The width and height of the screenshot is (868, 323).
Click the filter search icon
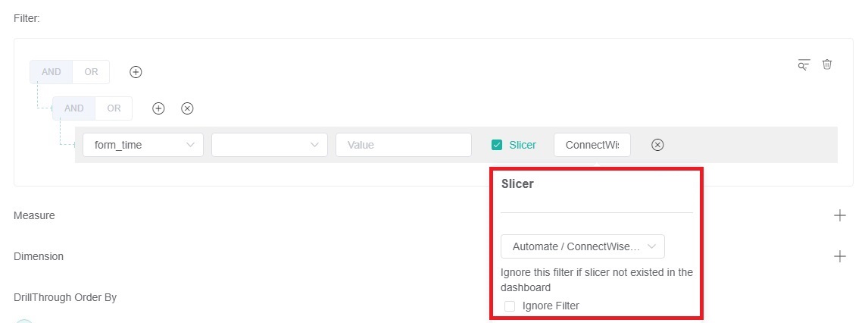804,64
